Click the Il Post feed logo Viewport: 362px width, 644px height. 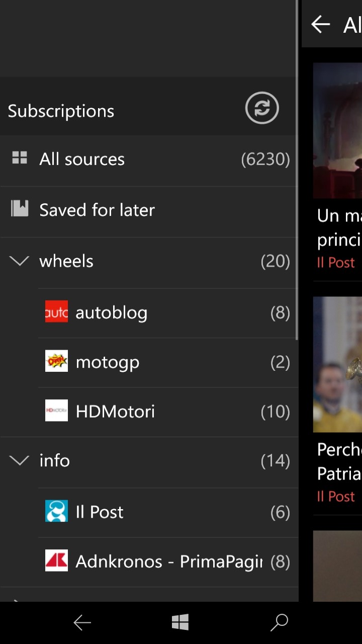pyautogui.click(x=56, y=511)
